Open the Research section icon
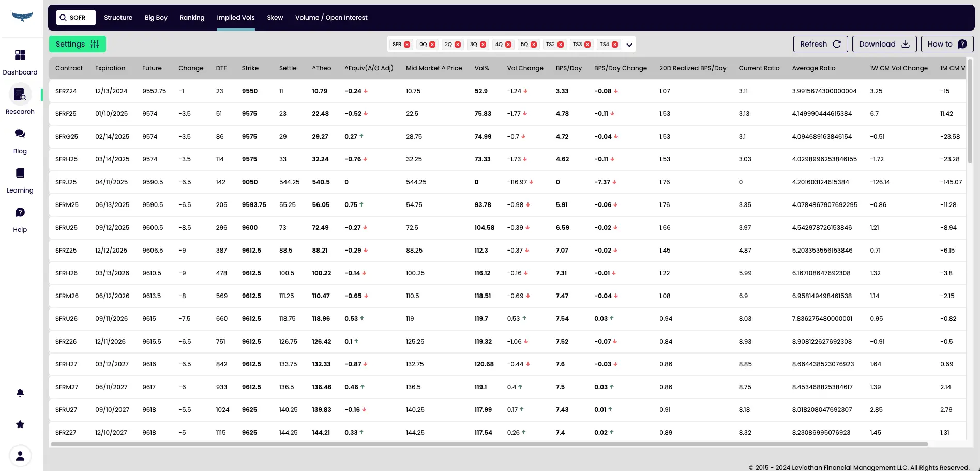The height and width of the screenshot is (471, 980). point(20,95)
